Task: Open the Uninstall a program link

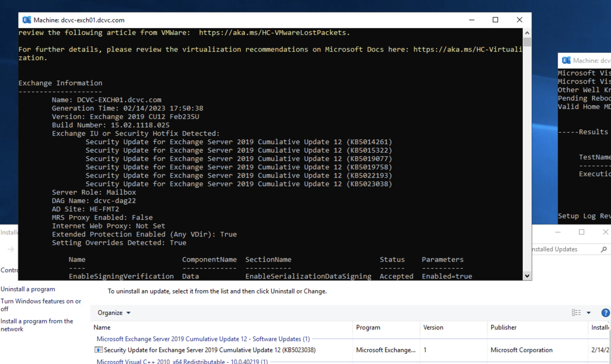Action: pyautogui.click(x=28, y=289)
